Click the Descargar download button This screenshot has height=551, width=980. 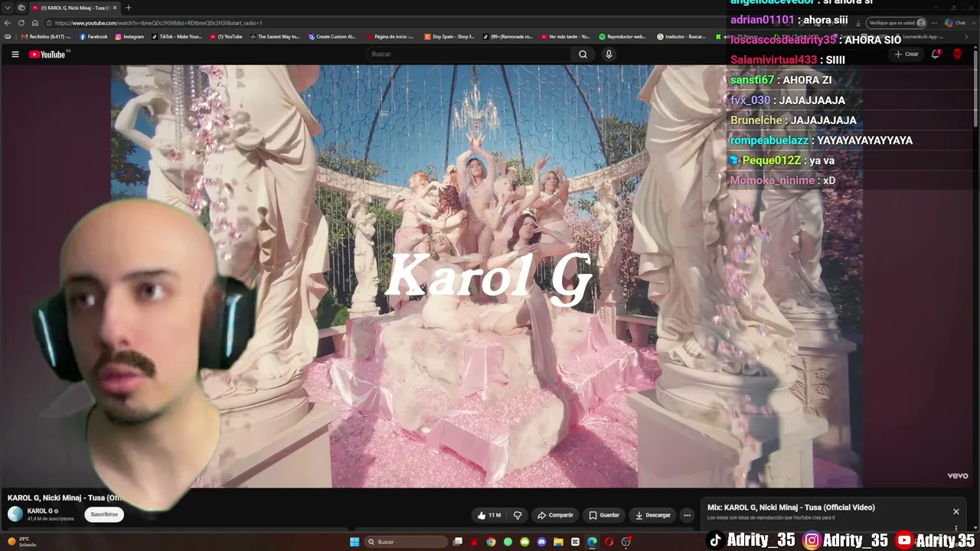coord(653,515)
